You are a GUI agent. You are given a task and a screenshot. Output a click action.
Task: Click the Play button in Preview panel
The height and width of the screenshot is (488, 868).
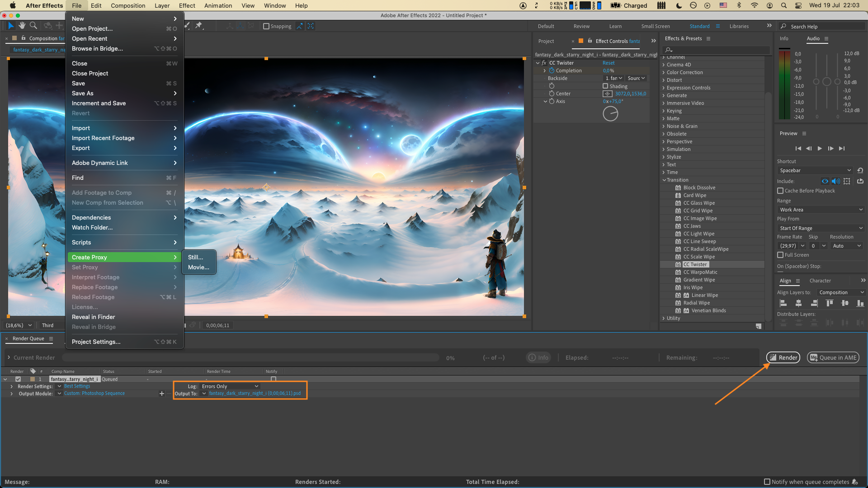coord(820,148)
